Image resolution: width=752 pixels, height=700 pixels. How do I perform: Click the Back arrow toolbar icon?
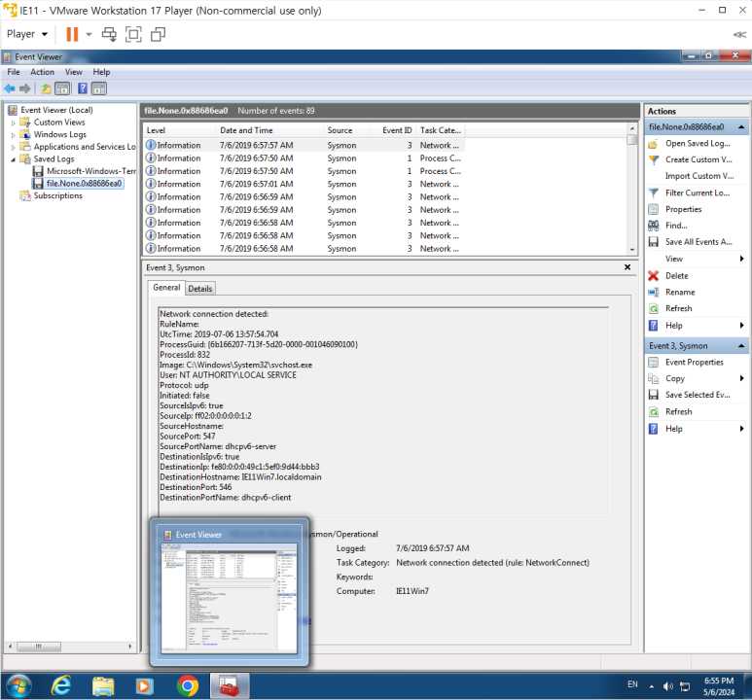tap(9, 88)
